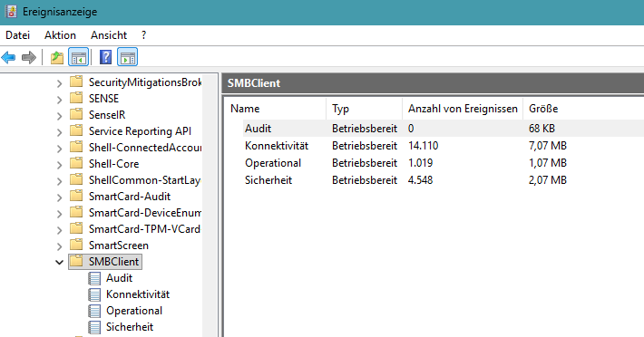Toggle the console tree pane icon
Image resolution: width=644 pixels, height=337 pixels.
click(x=78, y=57)
